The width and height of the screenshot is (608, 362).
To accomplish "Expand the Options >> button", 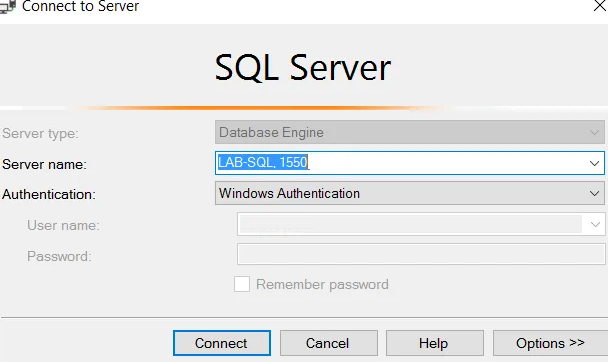I will point(550,343).
